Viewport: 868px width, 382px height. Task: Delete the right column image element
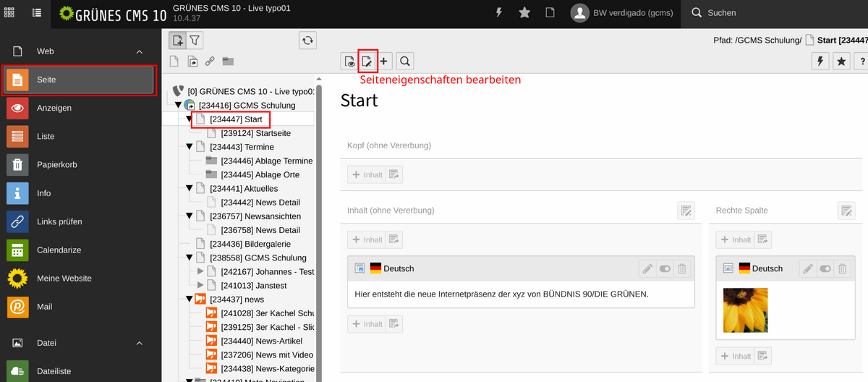[x=843, y=268]
